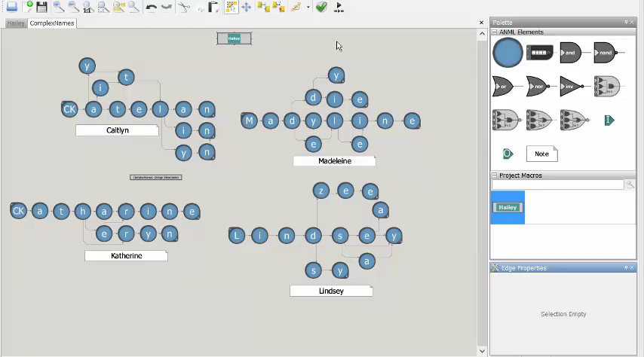
Task: Click the search icon beside macros field
Action: point(630,185)
